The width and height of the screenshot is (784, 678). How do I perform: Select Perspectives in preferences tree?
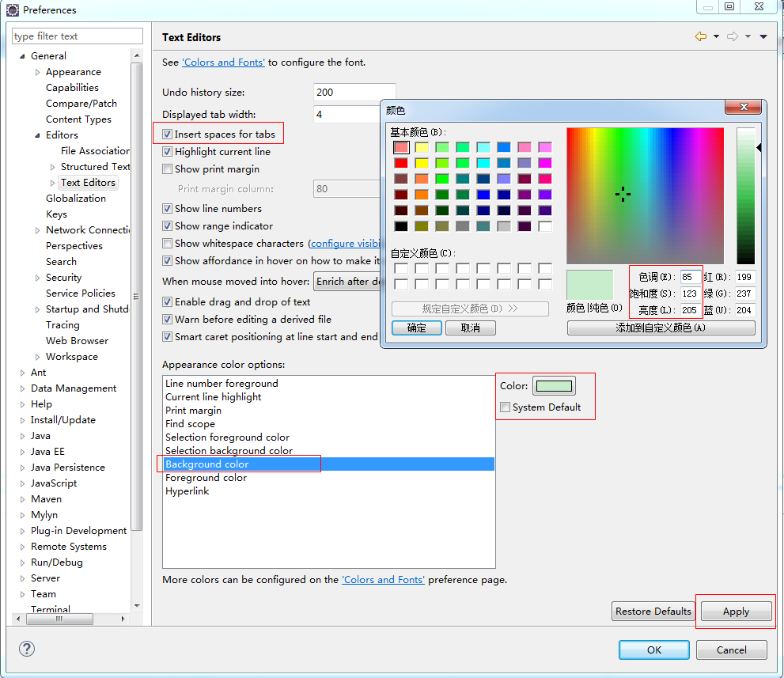tap(74, 246)
